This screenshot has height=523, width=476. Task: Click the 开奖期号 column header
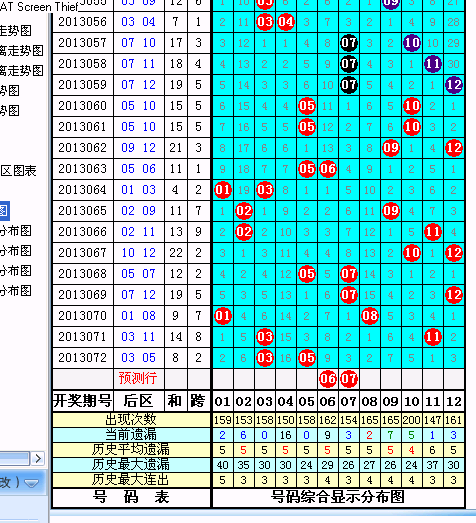pos(82,401)
